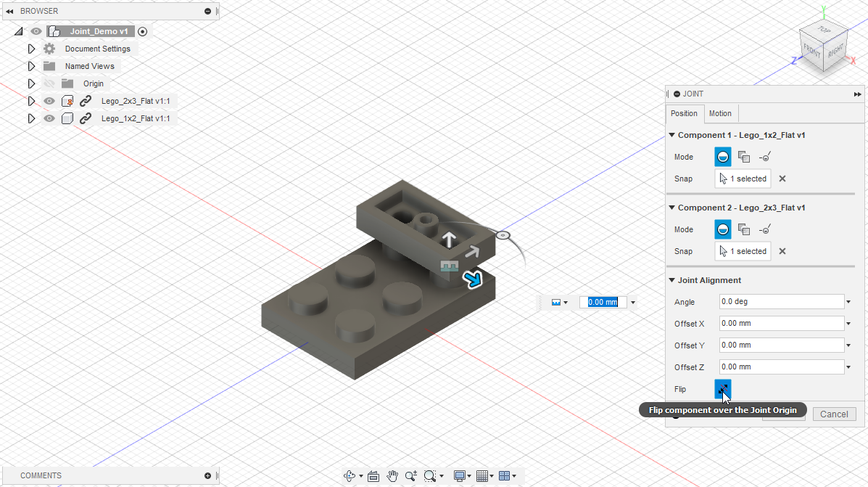This screenshot has width=868, height=487.
Task: Click Component 1 Snap selection button
Action: pos(743,179)
